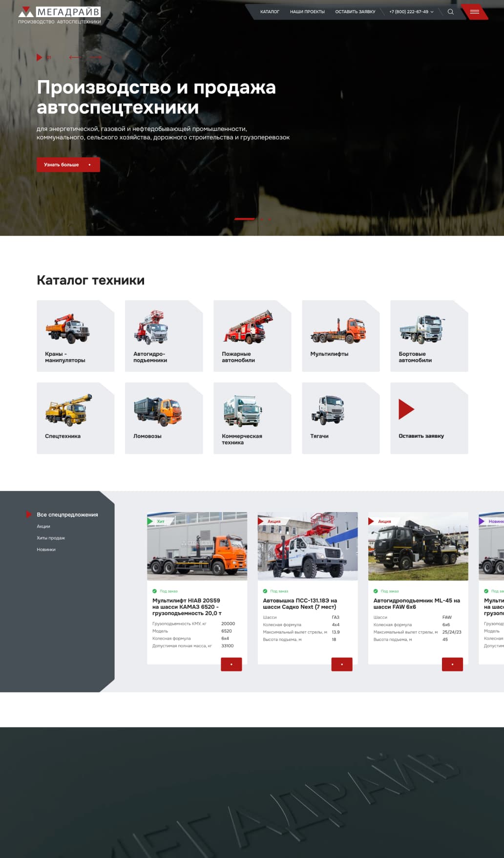Open Краны-манипуляторы catalog category

(x=76, y=336)
